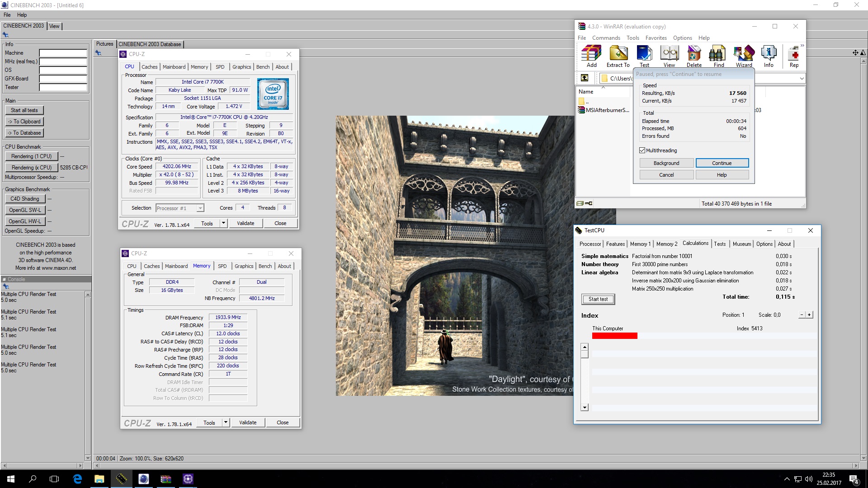Image resolution: width=868 pixels, height=488 pixels.
Task: Click Rendering (1 CPU) benchmark button
Action: pos(32,156)
